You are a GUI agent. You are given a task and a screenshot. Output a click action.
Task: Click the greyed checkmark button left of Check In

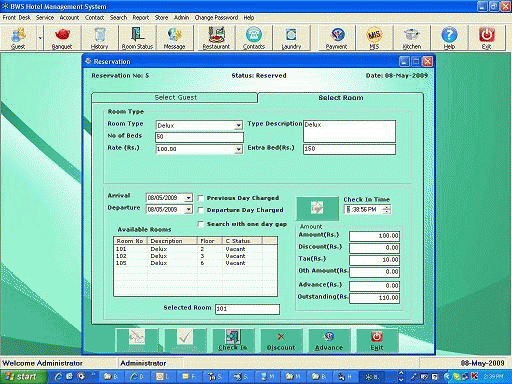pyautogui.click(x=185, y=340)
